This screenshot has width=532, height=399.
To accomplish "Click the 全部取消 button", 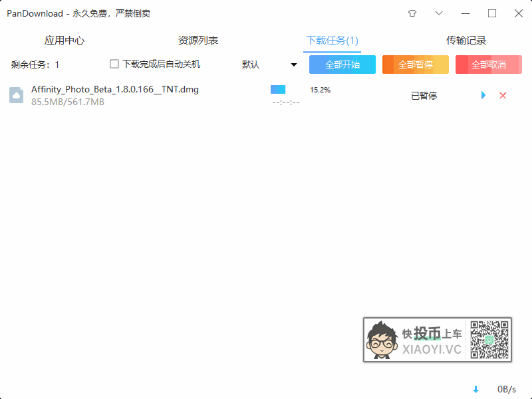I will [489, 65].
